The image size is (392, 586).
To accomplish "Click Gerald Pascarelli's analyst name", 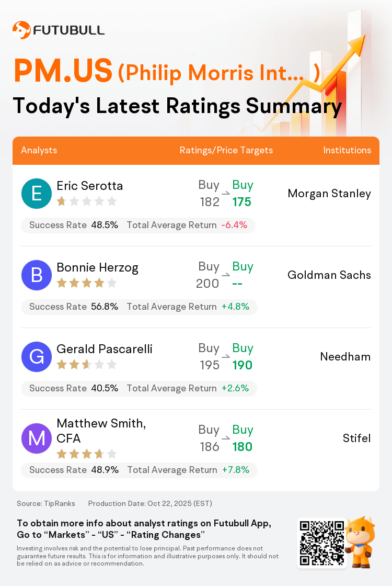I will (105, 349).
